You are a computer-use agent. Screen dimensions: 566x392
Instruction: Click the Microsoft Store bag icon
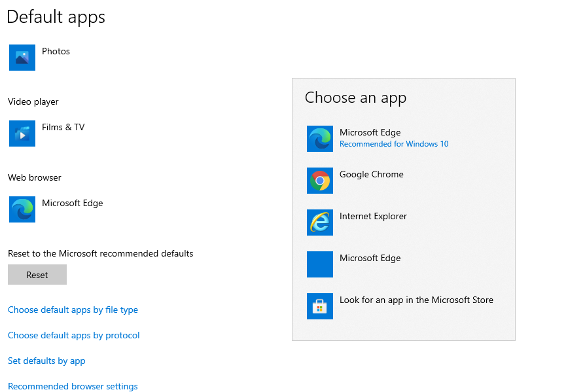pyautogui.click(x=320, y=306)
